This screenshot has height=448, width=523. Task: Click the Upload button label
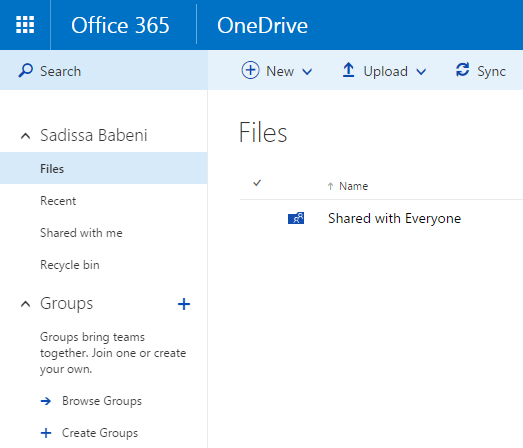pos(386,71)
